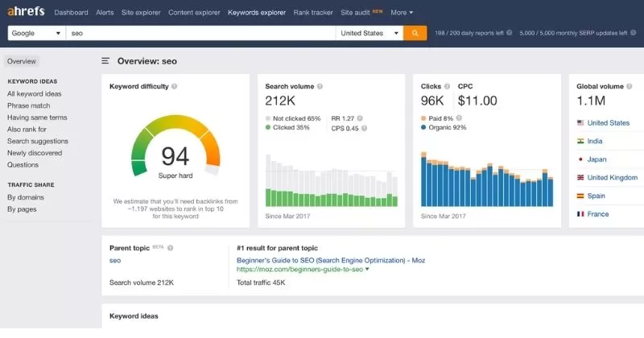This screenshot has width=644, height=338.
Task: Click help icon beside RR 1.27
Action: pos(360,117)
